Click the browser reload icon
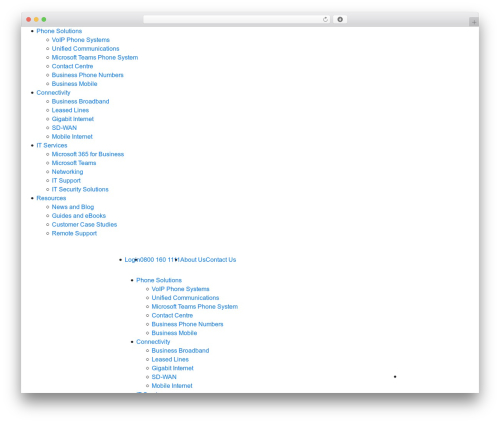 coord(325,19)
